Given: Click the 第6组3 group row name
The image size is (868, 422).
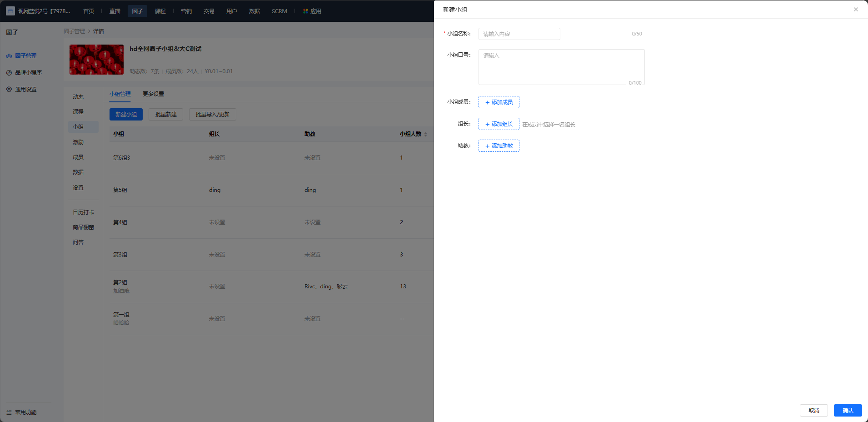Looking at the screenshot, I should (121, 158).
